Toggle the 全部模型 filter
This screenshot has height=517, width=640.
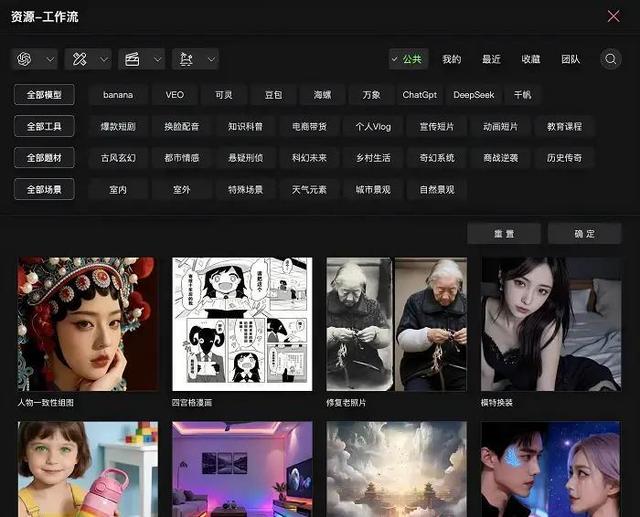point(44,95)
